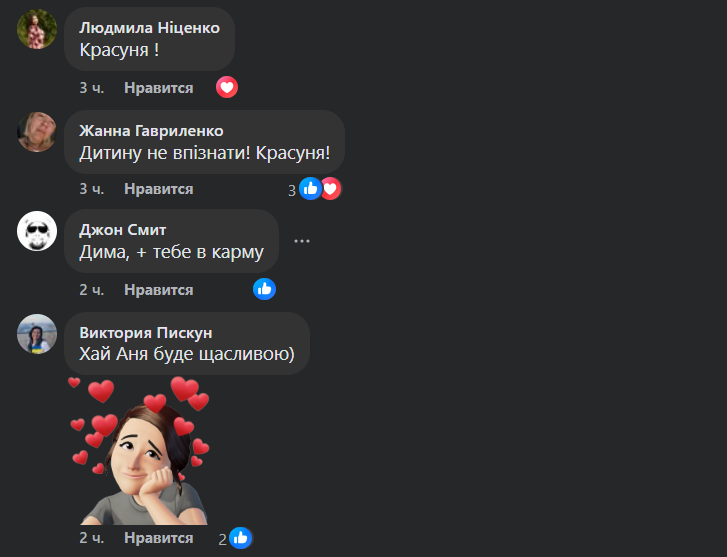Click heart reaction under Людмила Ніценко comment

[227, 87]
